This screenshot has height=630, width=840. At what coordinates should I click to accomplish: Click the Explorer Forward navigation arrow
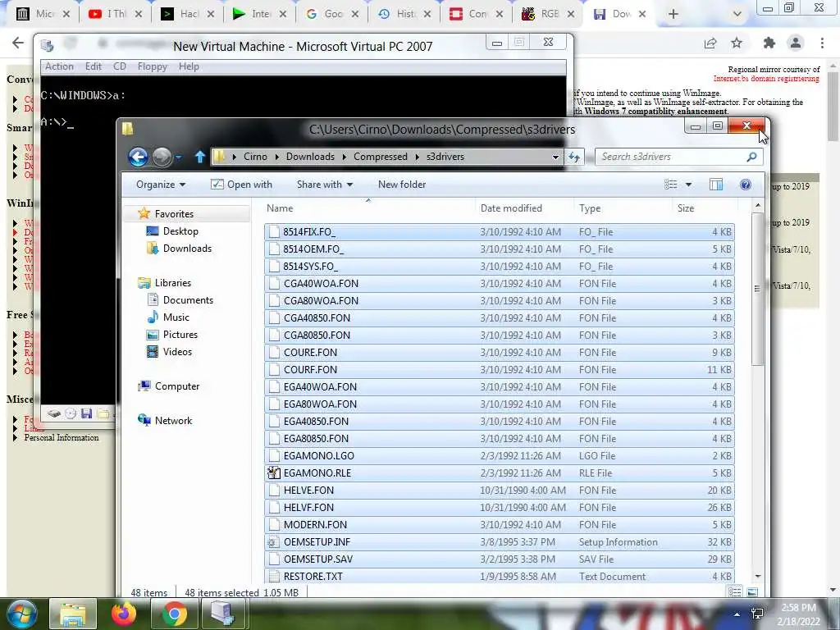click(162, 157)
